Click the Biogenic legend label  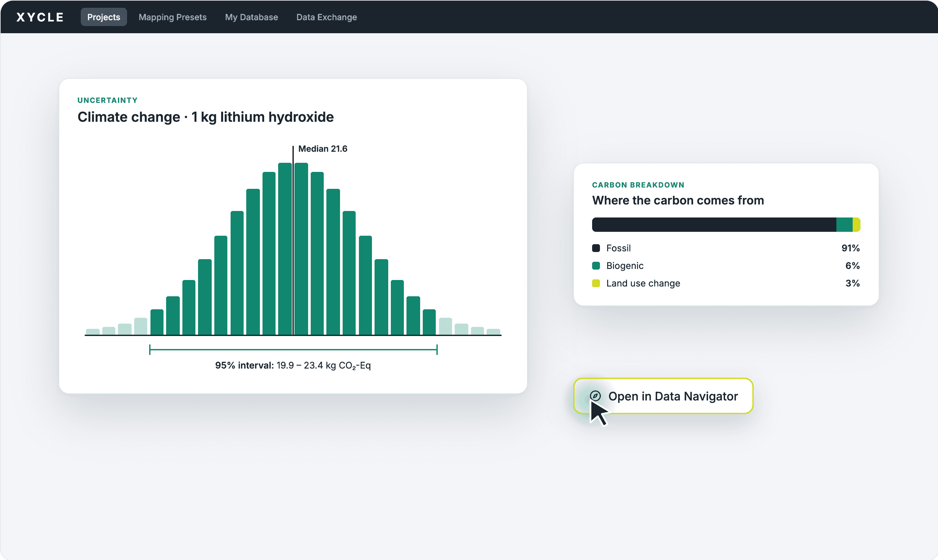[x=625, y=266]
